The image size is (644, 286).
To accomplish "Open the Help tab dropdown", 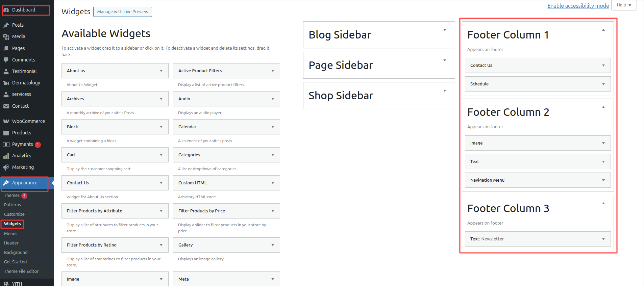I will click(624, 5).
